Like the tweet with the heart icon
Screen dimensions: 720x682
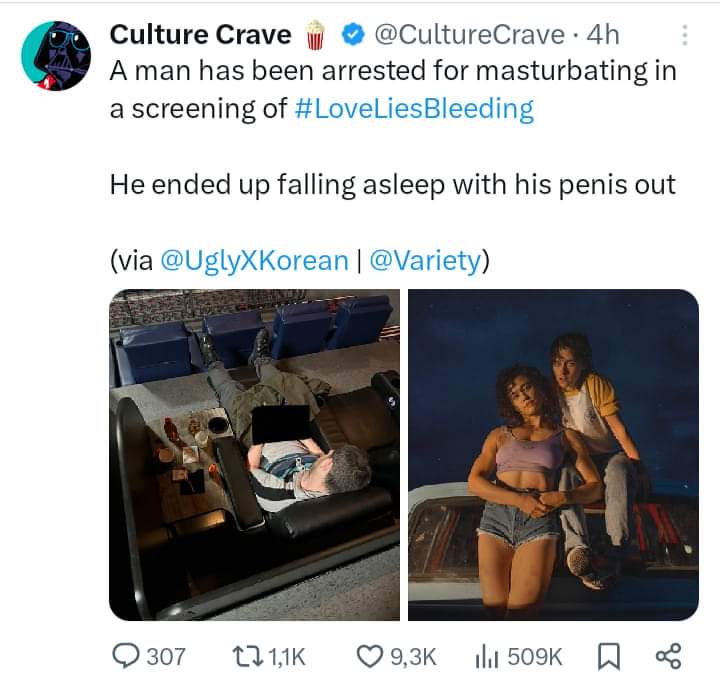[x=369, y=656]
